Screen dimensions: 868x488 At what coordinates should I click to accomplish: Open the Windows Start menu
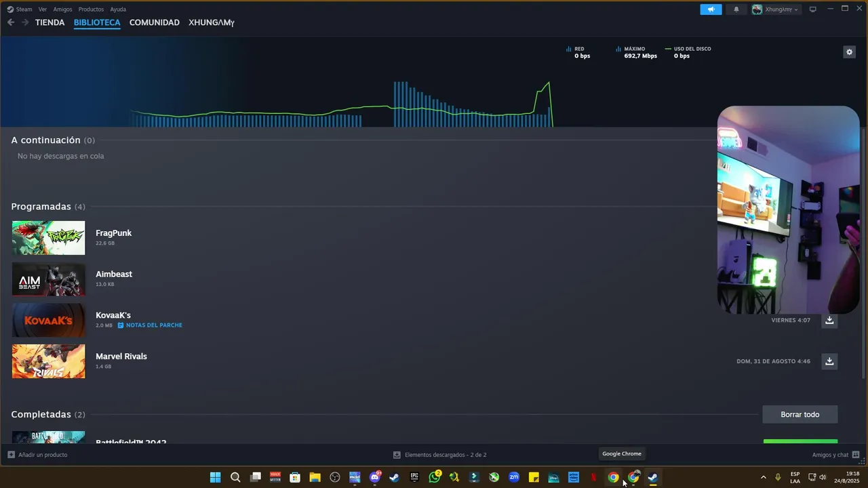215,477
